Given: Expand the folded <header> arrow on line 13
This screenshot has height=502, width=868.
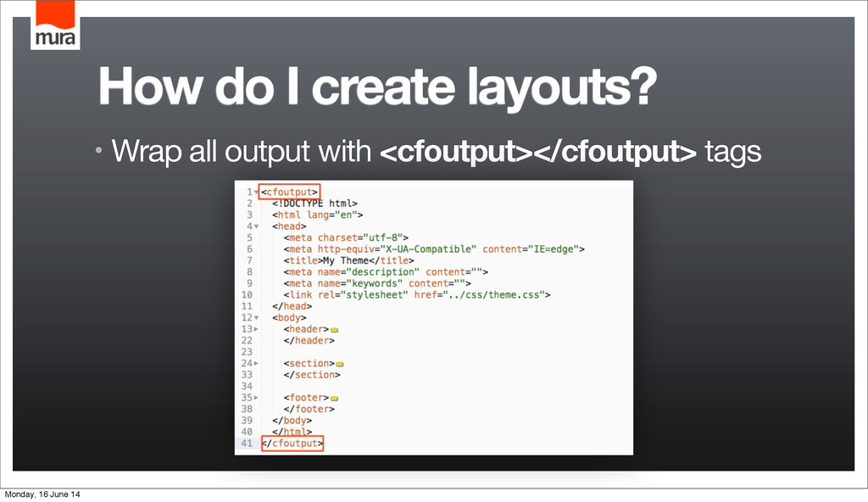Looking at the screenshot, I should [256, 329].
